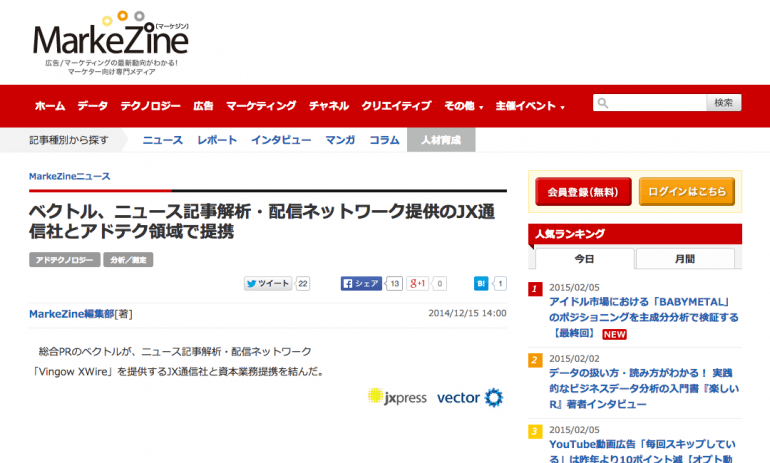Screen dimensions: 770x463
Task: Open the ranking article about 楽しいR
Action: (x=643, y=388)
